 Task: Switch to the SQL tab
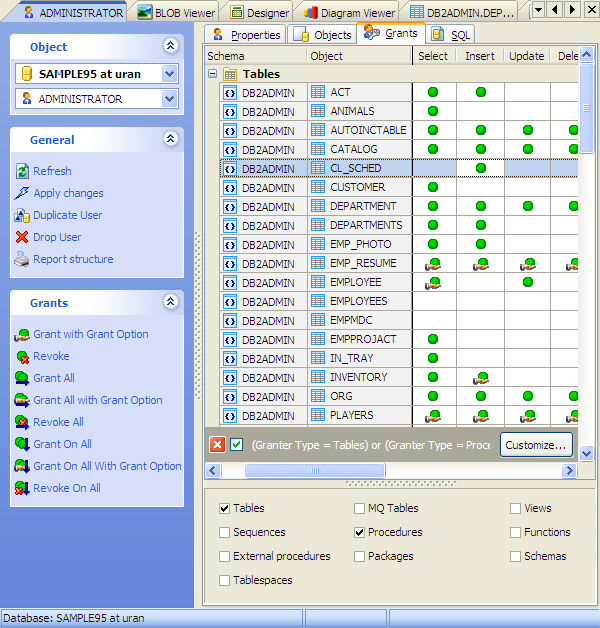[451, 35]
